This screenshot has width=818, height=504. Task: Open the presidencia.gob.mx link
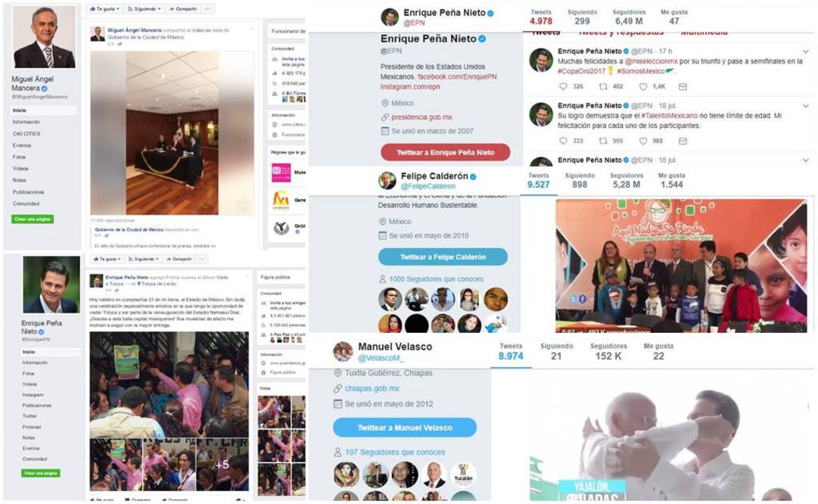[x=421, y=117]
